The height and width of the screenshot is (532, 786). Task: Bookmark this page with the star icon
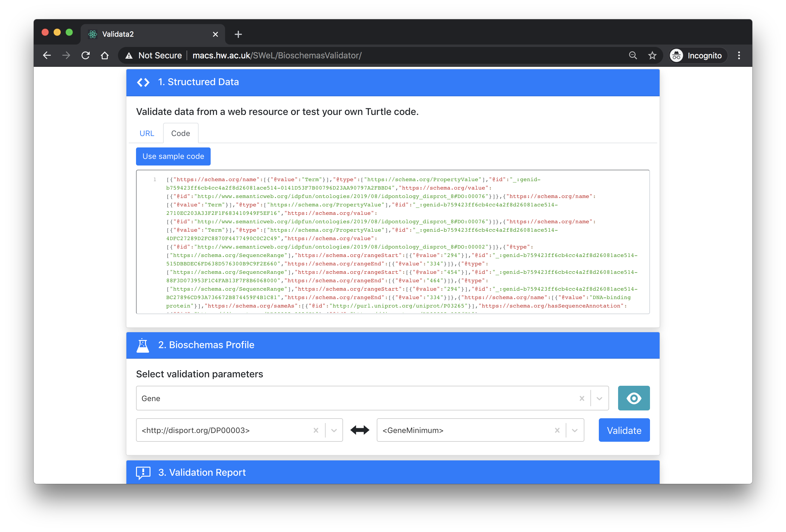coord(652,55)
